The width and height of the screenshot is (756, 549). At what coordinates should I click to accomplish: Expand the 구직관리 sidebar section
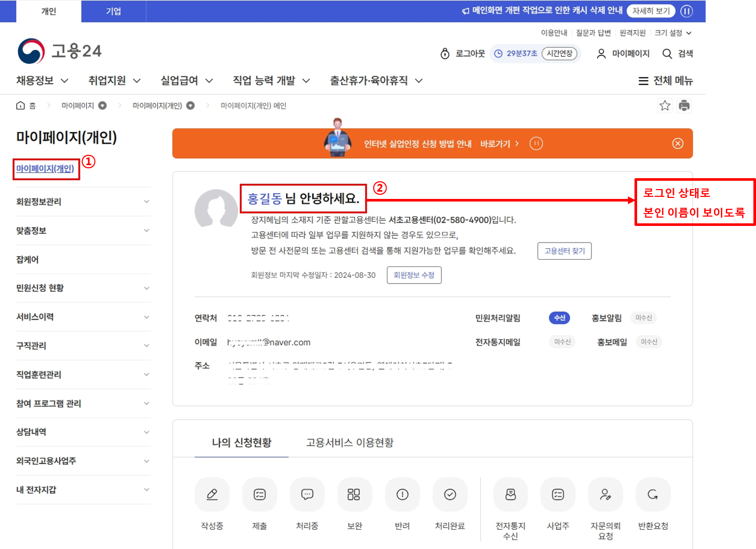[83, 345]
